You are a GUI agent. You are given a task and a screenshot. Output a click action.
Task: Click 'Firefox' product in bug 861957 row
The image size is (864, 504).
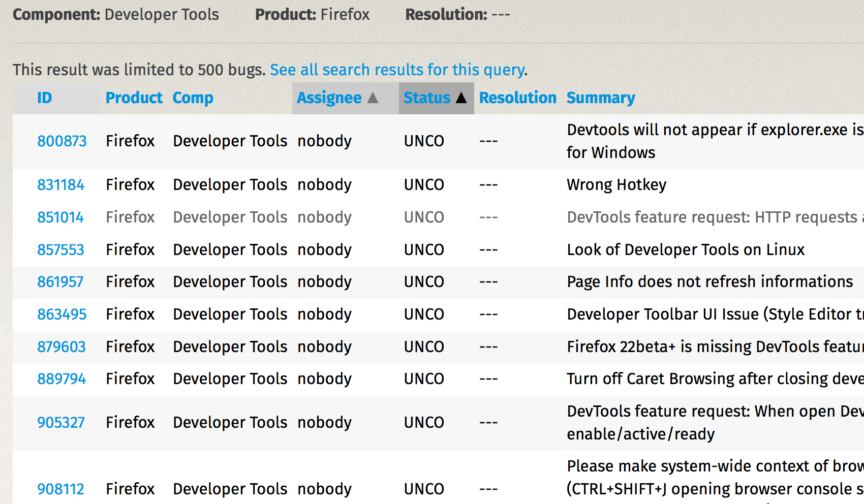pos(130,282)
